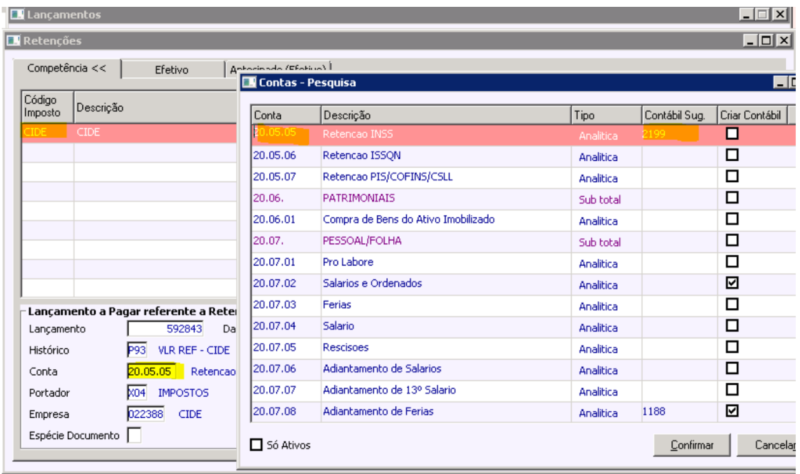Select account 20.05.07 Retencao PIS/COFINS/CSLL
800x474 pixels.
(523, 177)
